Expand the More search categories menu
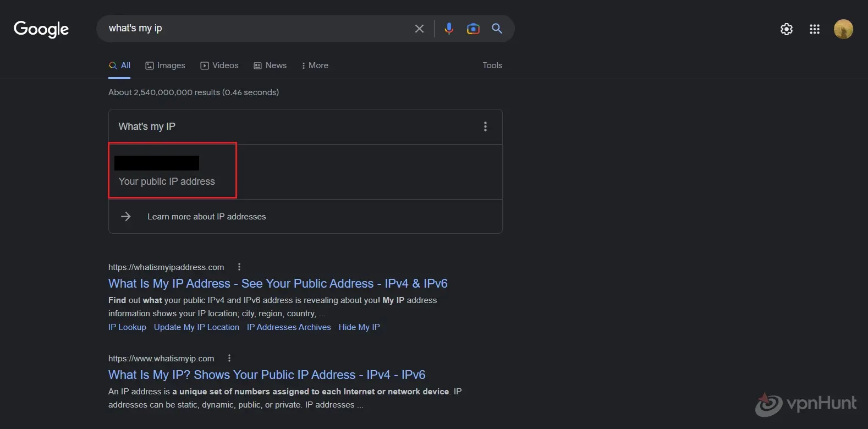868x429 pixels. click(315, 65)
